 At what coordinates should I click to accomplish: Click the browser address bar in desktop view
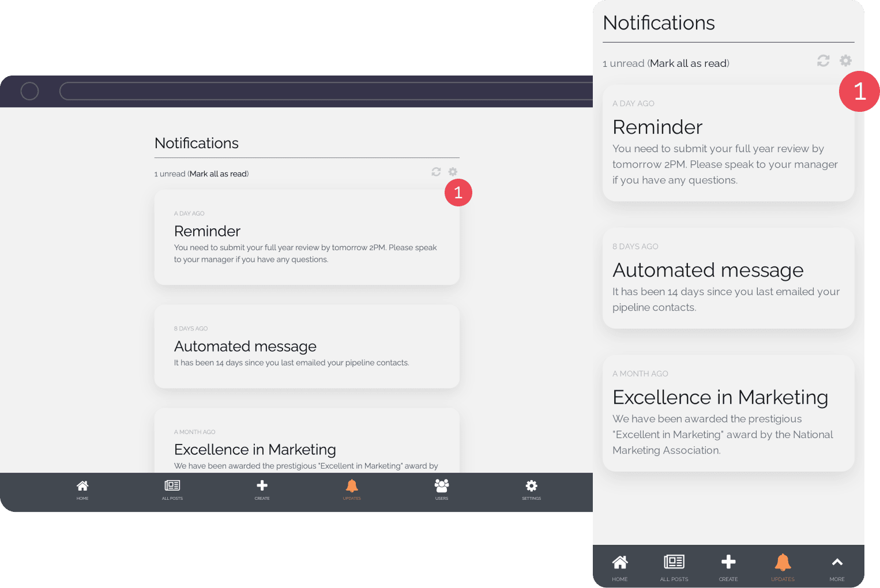coord(326,91)
